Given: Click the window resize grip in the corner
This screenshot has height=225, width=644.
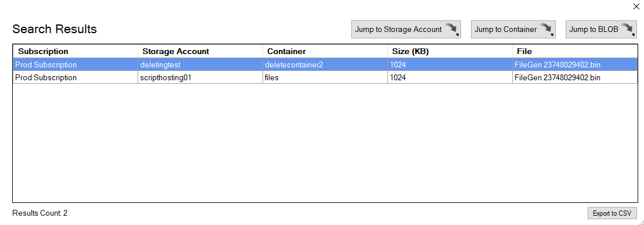Looking at the screenshot, I should (x=641, y=222).
